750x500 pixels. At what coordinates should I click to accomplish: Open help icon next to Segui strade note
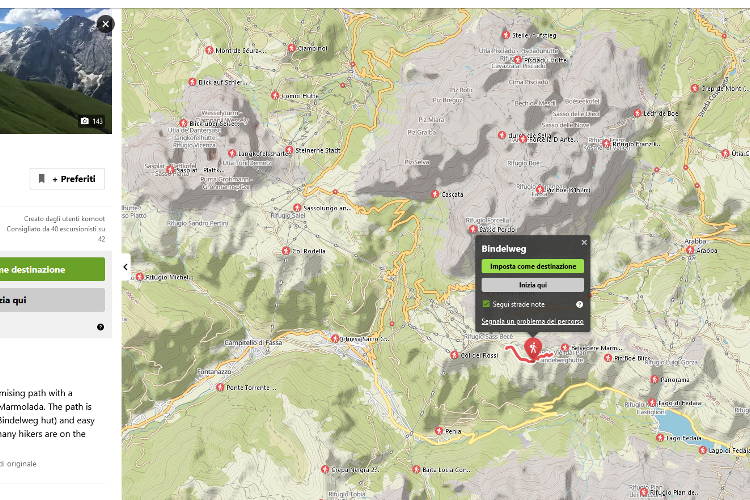point(579,304)
